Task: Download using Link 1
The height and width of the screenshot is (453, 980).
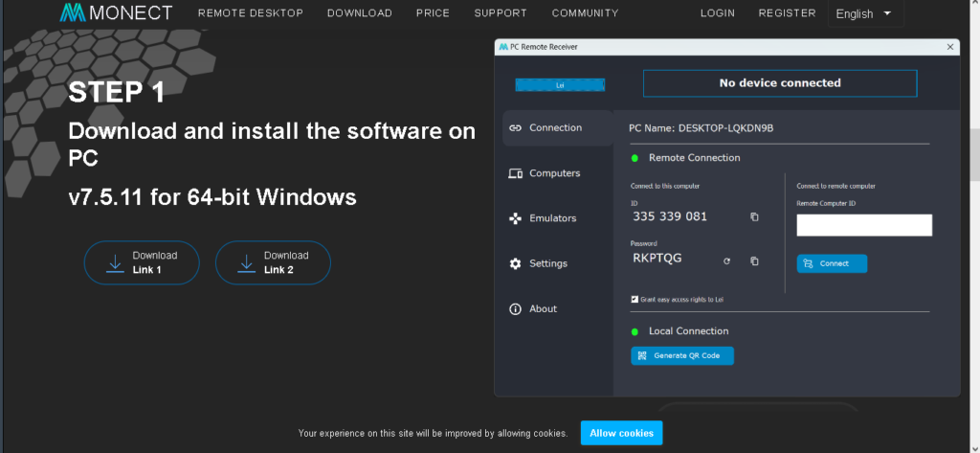Action: pos(142,262)
